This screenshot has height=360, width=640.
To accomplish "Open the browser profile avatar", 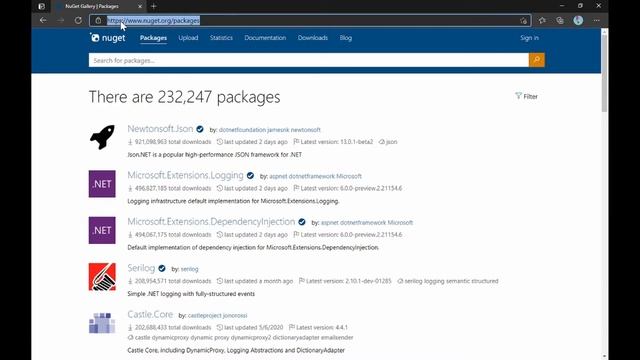I will tap(578, 20).
